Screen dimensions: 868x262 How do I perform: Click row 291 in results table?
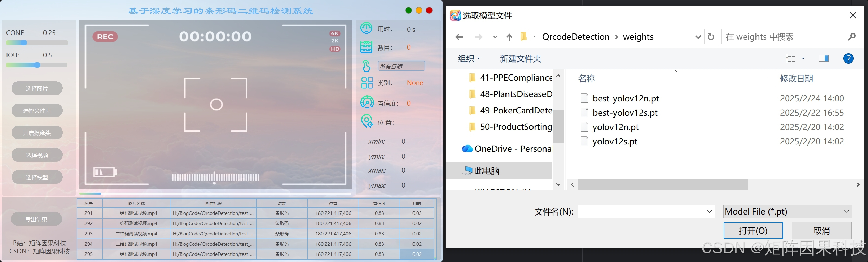(255, 213)
